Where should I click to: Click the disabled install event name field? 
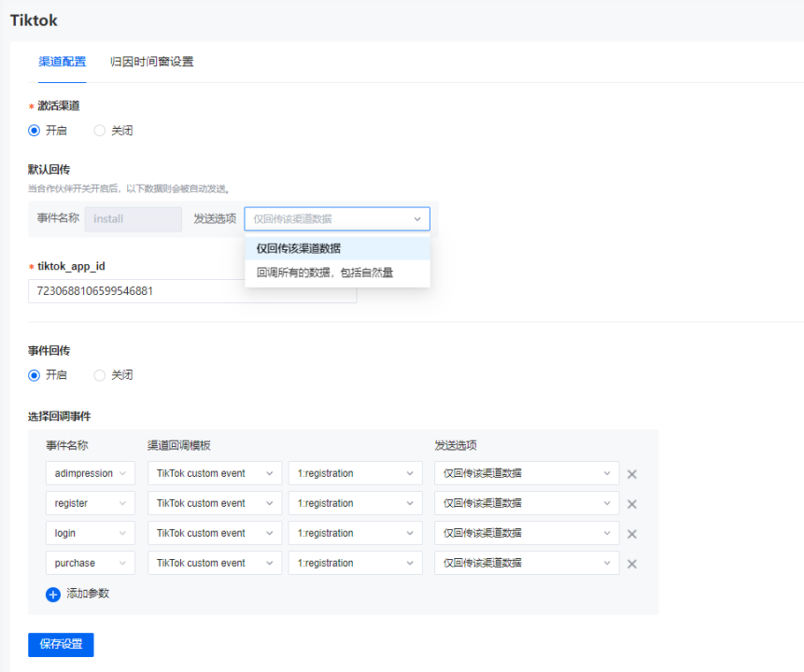tap(134, 219)
